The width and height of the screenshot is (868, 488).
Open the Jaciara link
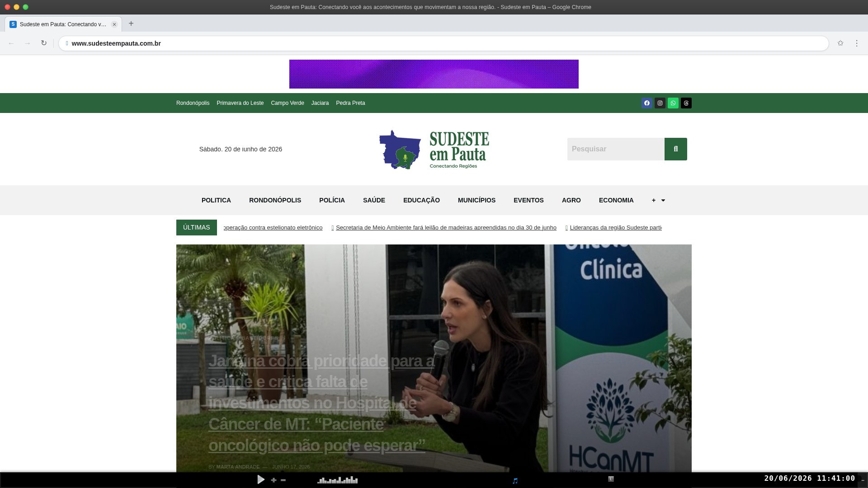pyautogui.click(x=320, y=103)
